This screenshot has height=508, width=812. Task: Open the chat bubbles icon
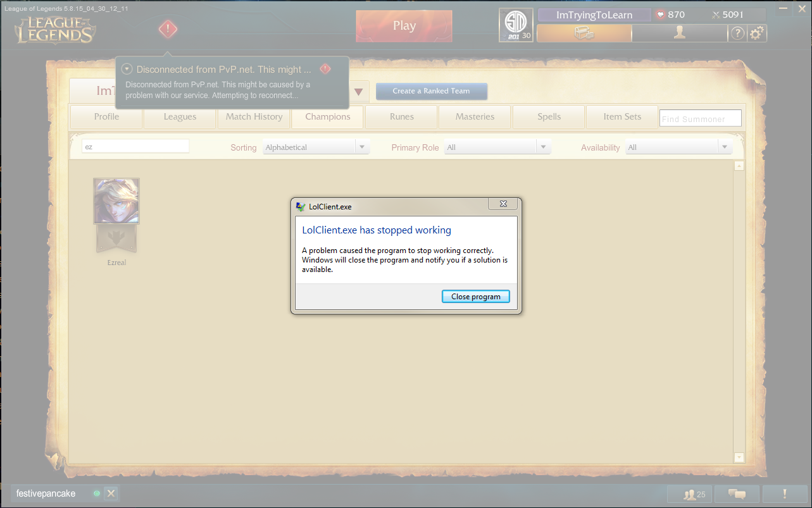point(736,494)
